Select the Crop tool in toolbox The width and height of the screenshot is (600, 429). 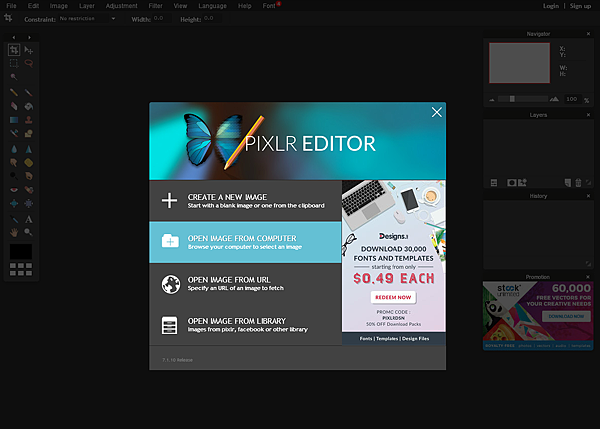(14, 50)
